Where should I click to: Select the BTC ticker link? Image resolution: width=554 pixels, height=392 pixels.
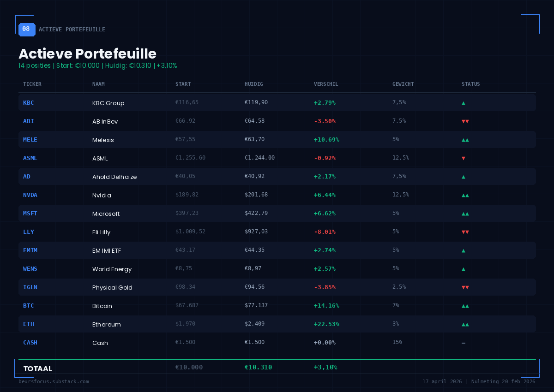28,305
